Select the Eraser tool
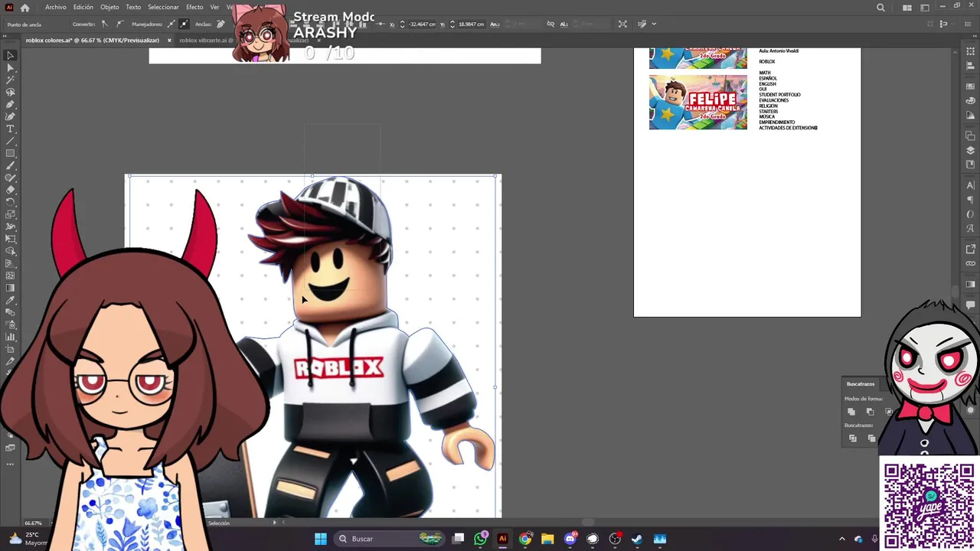Image resolution: width=980 pixels, height=551 pixels. [x=11, y=190]
